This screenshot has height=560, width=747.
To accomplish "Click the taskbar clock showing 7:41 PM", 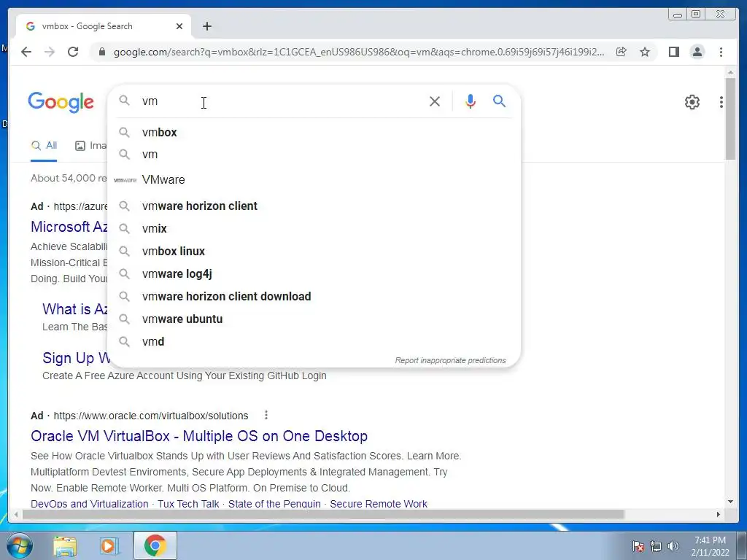I will coord(711,546).
